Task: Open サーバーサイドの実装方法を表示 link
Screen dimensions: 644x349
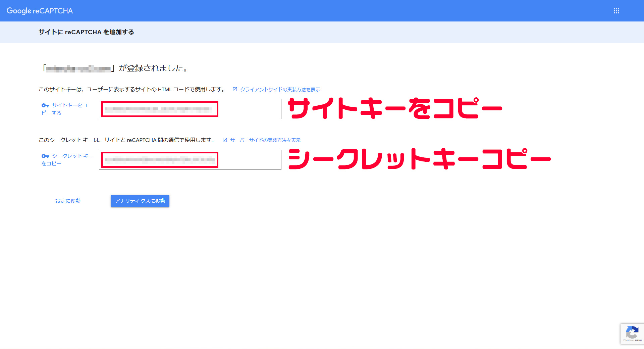Action: tap(265, 140)
